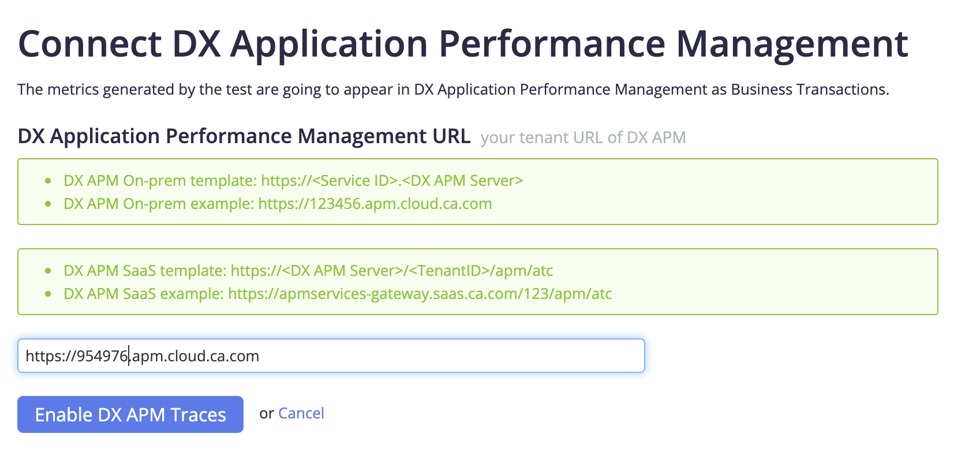Click the https:// prefix inside the URL field
The image size is (980, 471).
[51, 356]
